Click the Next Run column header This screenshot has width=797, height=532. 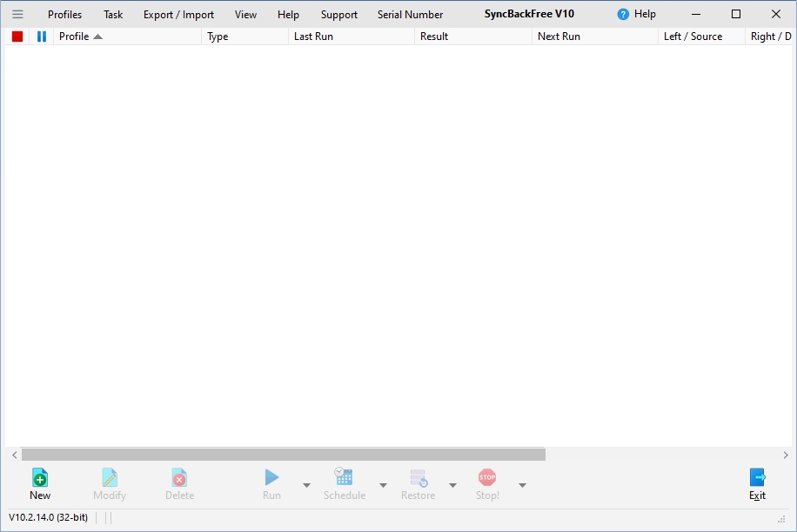point(559,37)
